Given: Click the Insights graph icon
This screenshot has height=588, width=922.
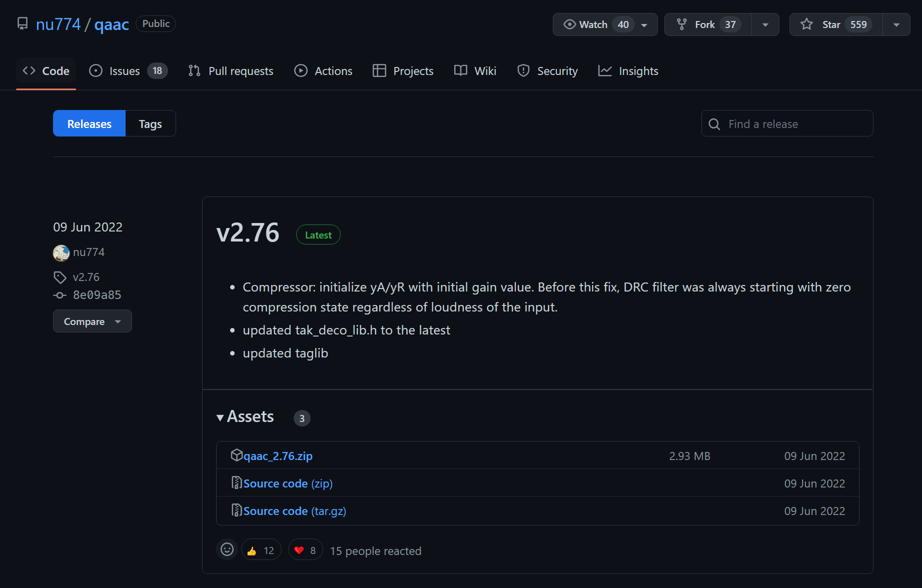Looking at the screenshot, I should coord(605,71).
